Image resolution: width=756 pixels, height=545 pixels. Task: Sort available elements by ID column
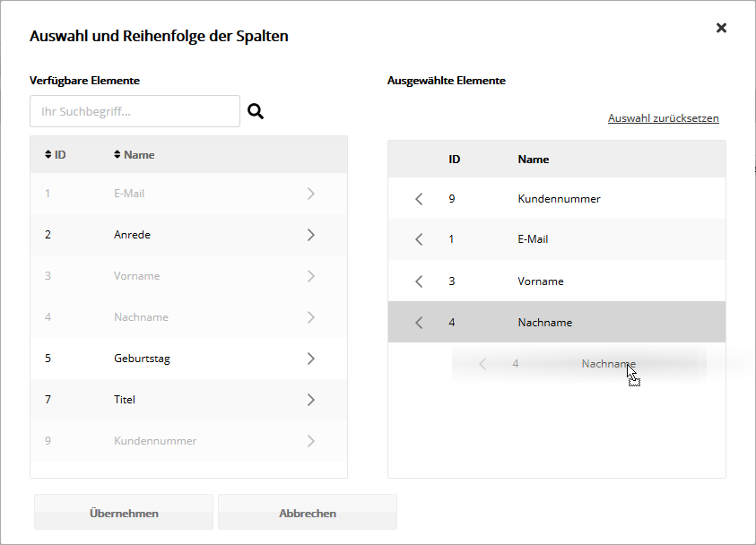click(55, 155)
